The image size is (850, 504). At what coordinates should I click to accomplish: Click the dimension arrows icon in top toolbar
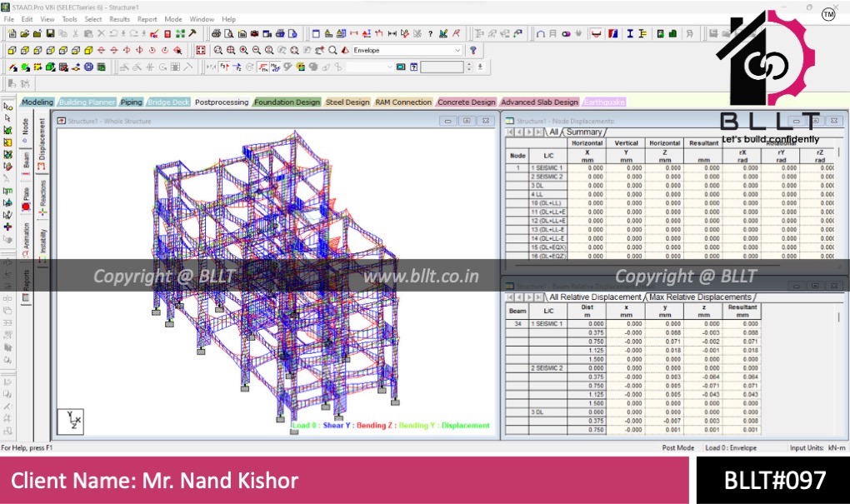tap(392, 33)
